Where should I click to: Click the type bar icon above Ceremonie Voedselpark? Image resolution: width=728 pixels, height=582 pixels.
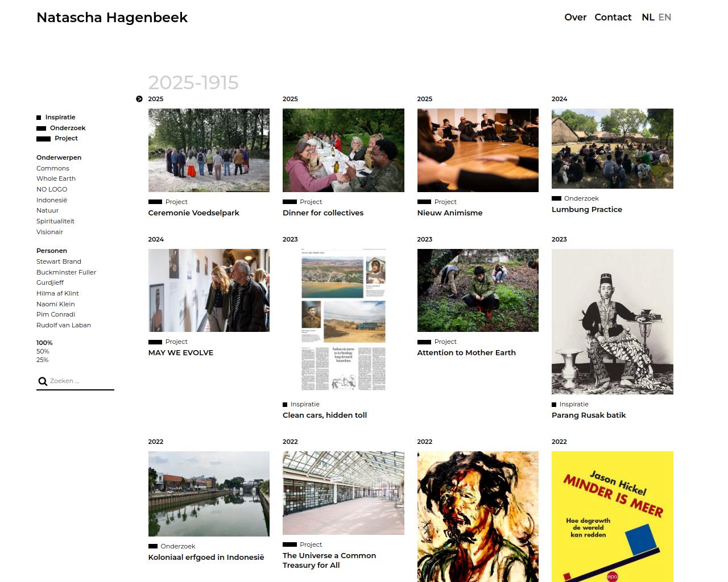tap(155, 202)
